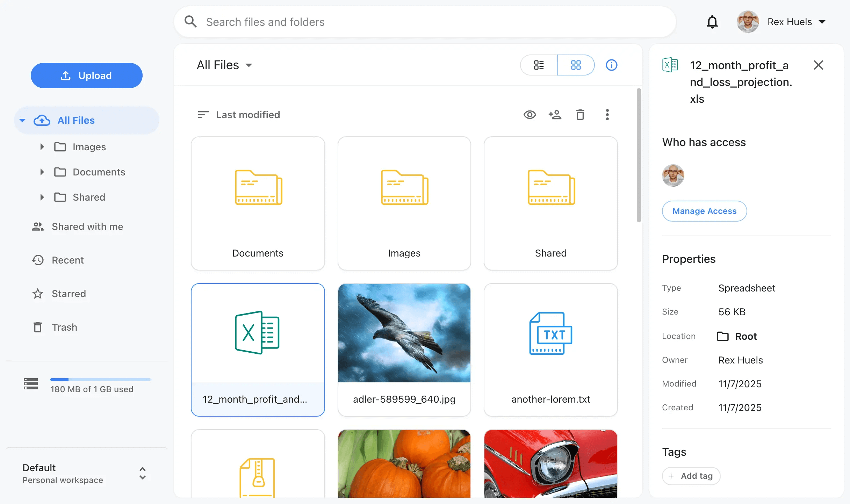This screenshot has width=850, height=504.
Task: Open the Rex Huels account dropdown
Action: tap(797, 22)
